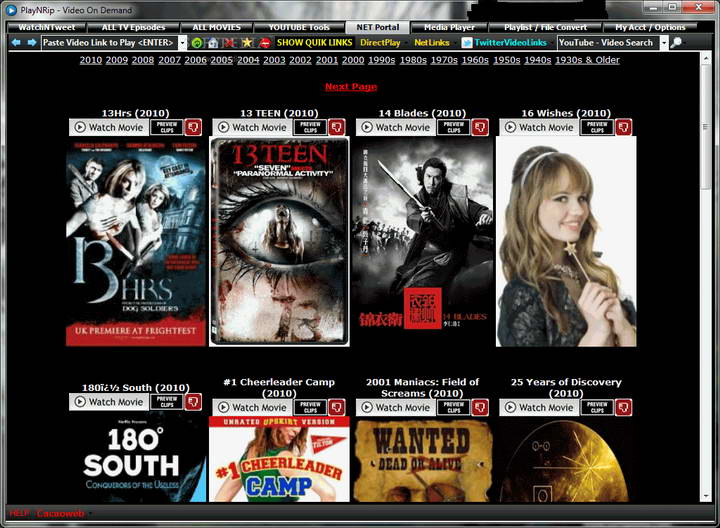Click thumbs-down icon for 16 Wishes
720x528 pixels.
[624, 127]
